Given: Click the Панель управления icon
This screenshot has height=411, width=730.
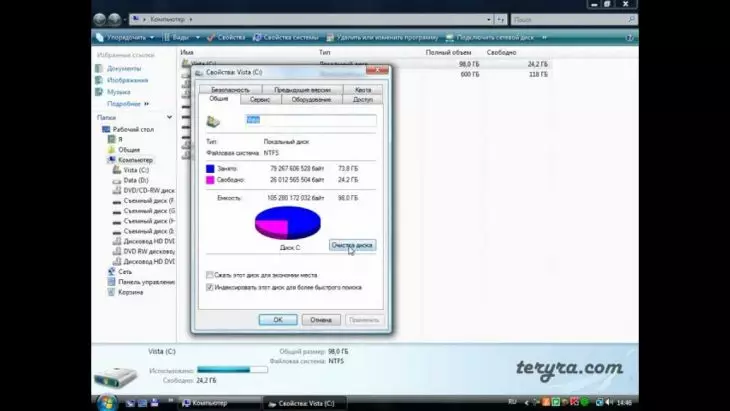Looking at the screenshot, I should tap(111, 282).
